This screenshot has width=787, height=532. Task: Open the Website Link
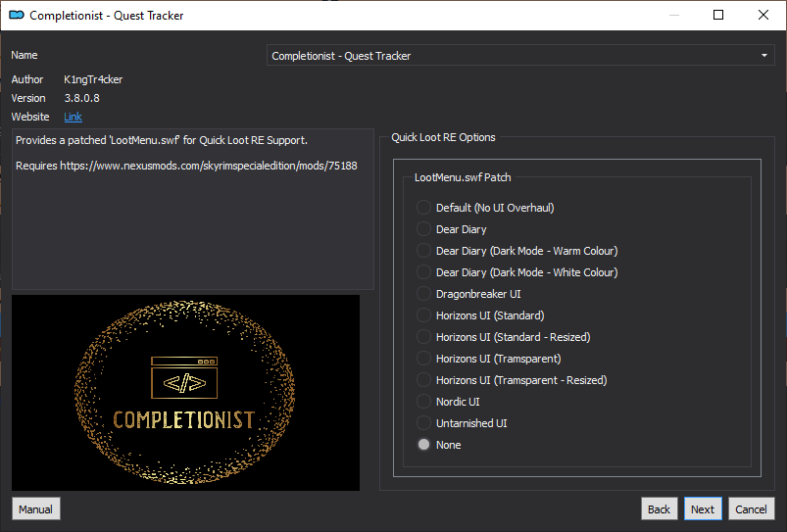click(73, 117)
